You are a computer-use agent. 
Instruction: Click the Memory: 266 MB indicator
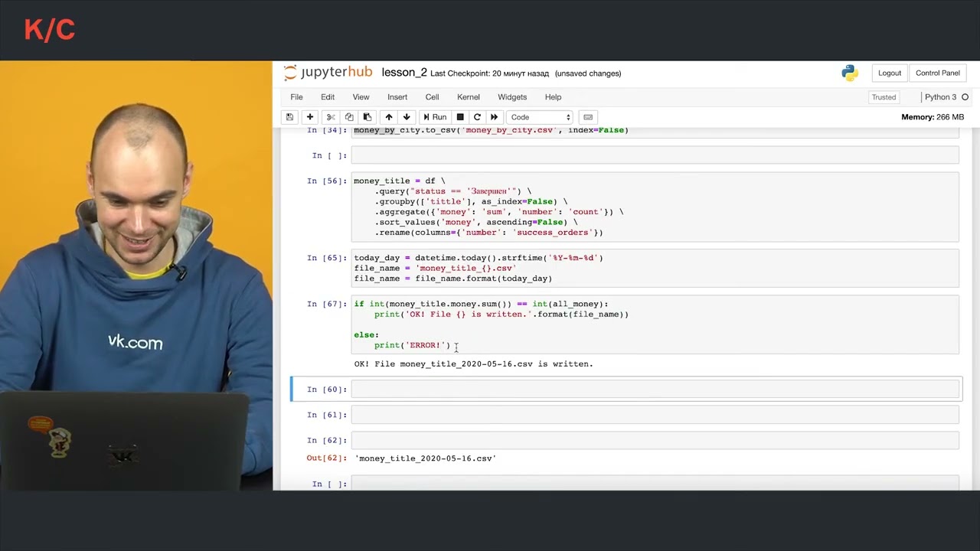[x=933, y=117]
